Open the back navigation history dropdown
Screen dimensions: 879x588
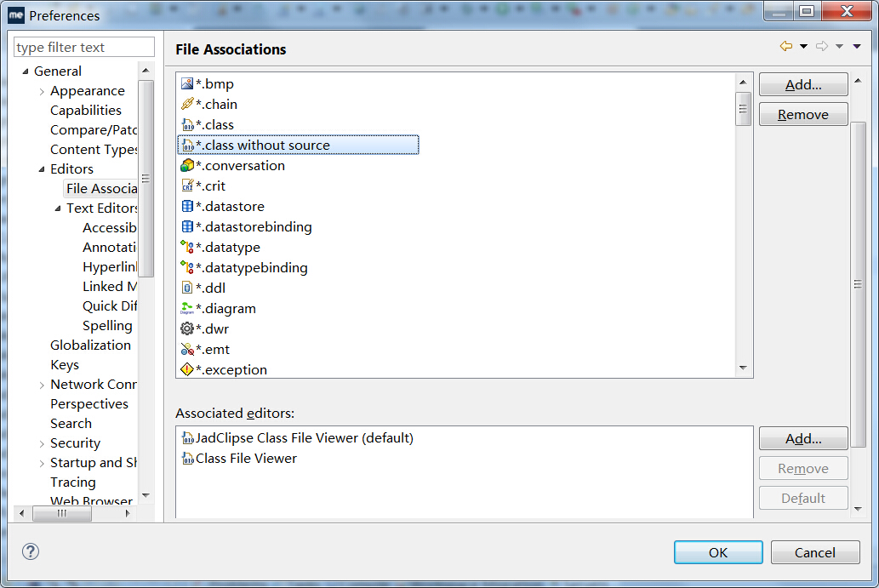coord(803,47)
